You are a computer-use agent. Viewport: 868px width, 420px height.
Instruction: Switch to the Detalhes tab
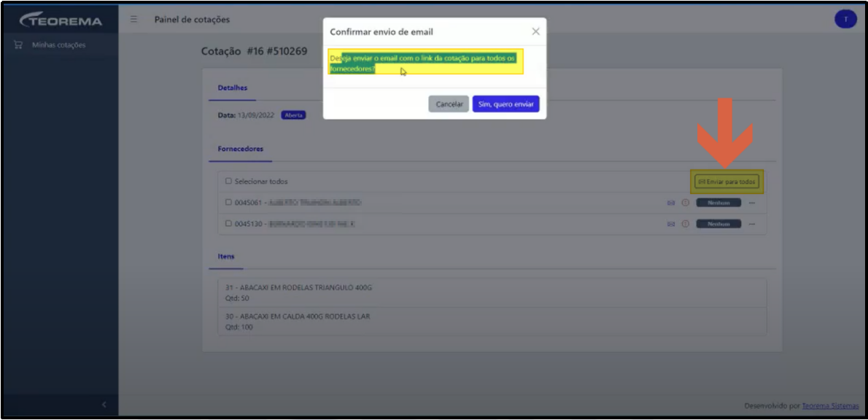click(233, 88)
